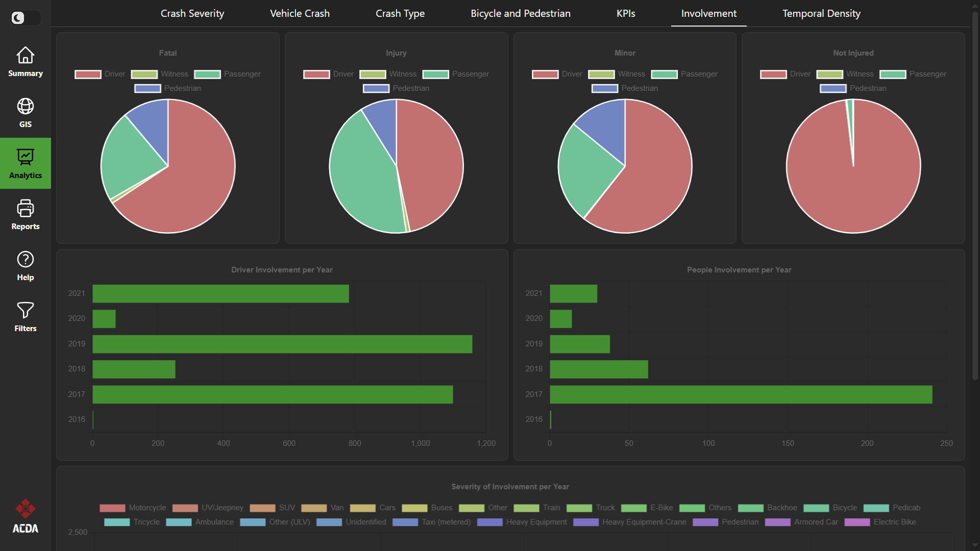Viewport: 980px width, 551px height.
Task: Toggle UV/Jeepney legend item
Action: (208, 508)
